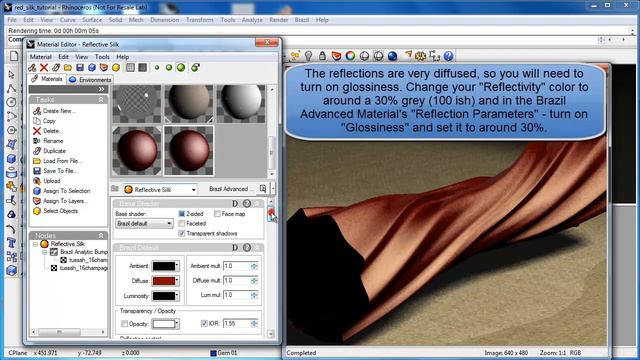Enable the Face map checkbox
The width and height of the screenshot is (640, 360).
pos(217,213)
